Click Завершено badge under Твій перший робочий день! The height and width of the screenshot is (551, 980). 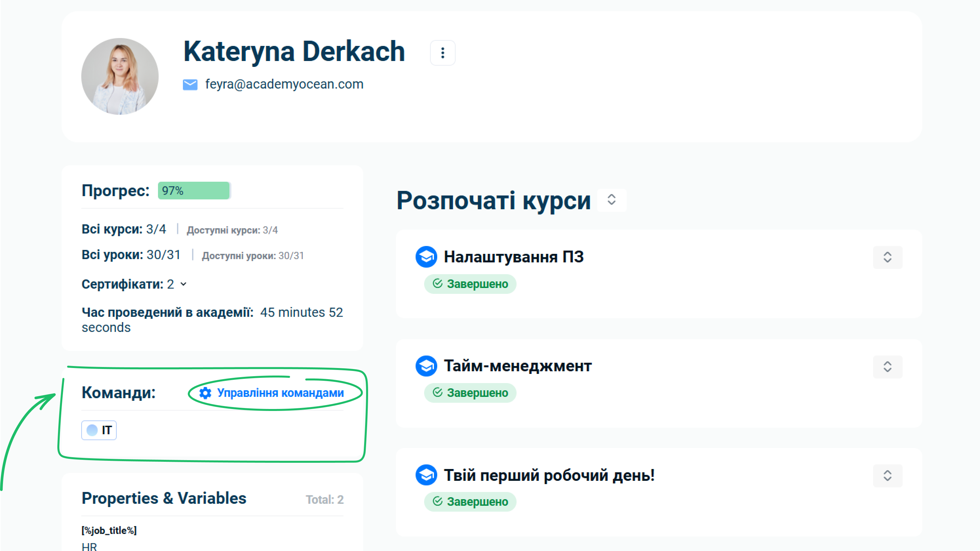click(x=470, y=502)
